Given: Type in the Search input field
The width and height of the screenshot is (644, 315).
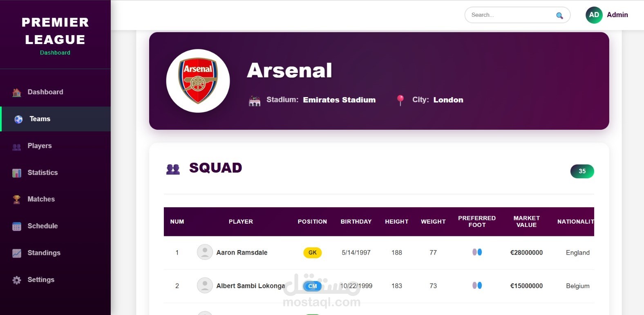Looking at the screenshot, I should pyautogui.click(x=511, y=15).
